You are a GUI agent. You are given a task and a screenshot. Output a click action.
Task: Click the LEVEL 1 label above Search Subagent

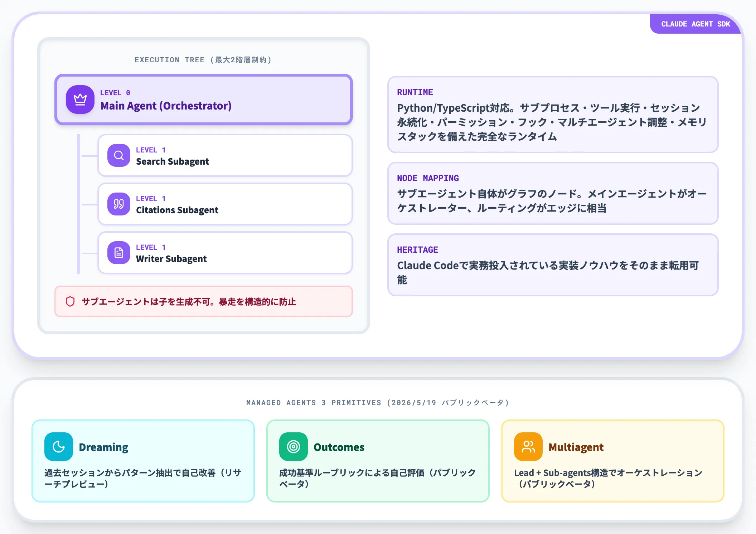click(x=151, y=150)
